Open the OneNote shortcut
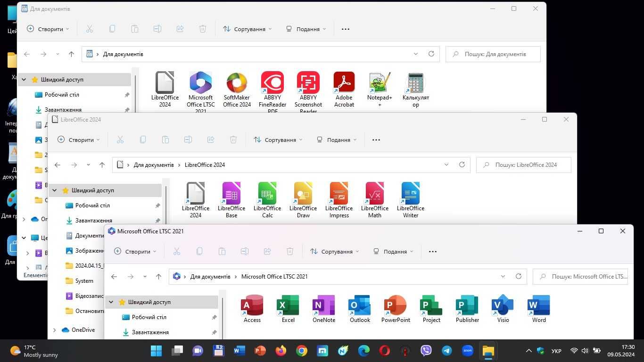This screenshot has height=362, width=644. click(x=324, y=309)
